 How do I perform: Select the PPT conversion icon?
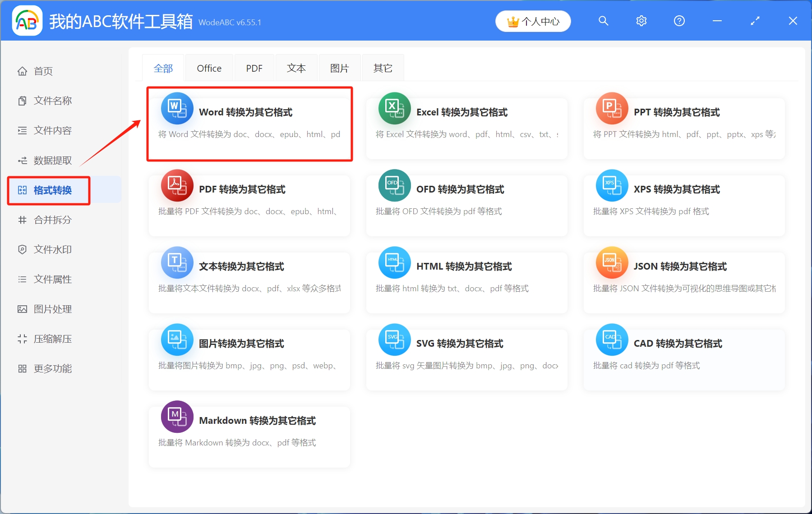tap(612, 109)
